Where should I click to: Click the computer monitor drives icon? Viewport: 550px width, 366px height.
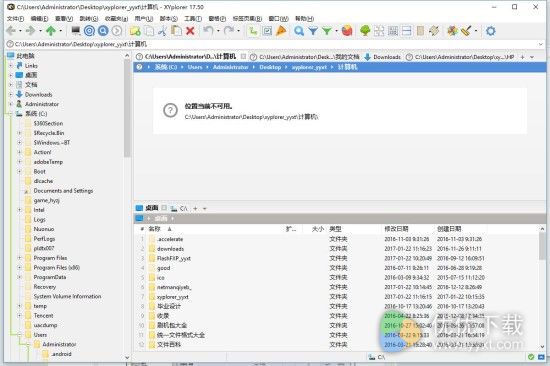click(75, 31)
